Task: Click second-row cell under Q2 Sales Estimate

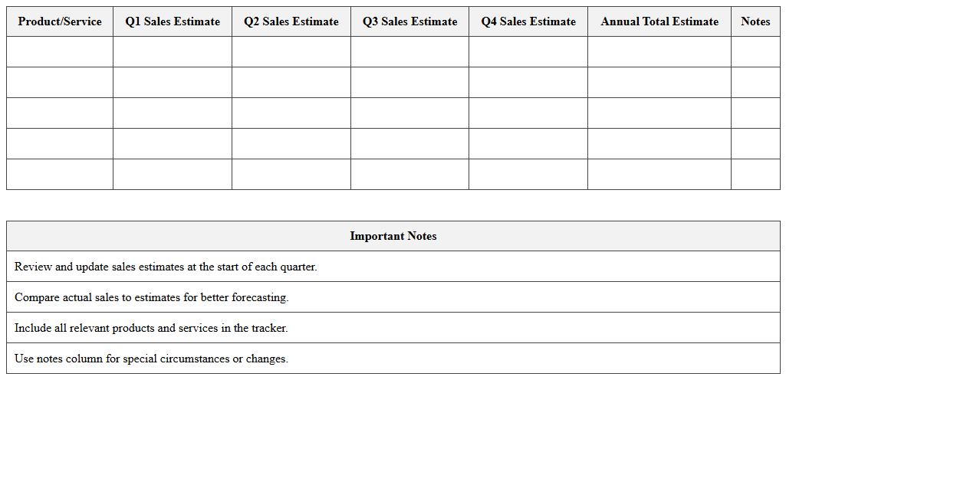Action: click(291, 83)
